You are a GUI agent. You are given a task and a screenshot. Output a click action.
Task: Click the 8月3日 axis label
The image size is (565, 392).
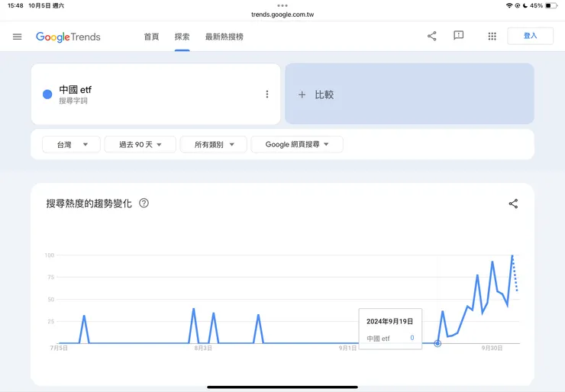(203, 348)
